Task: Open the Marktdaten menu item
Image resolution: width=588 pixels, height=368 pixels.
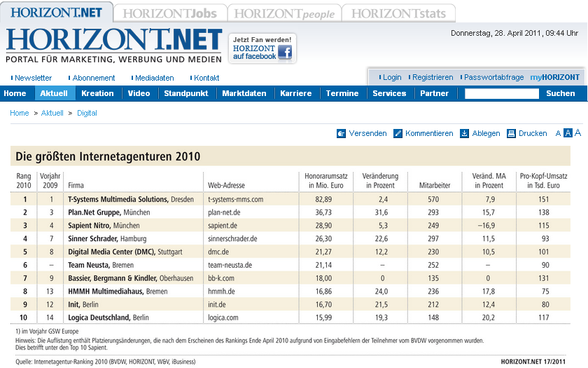Action: coord(244,93)
